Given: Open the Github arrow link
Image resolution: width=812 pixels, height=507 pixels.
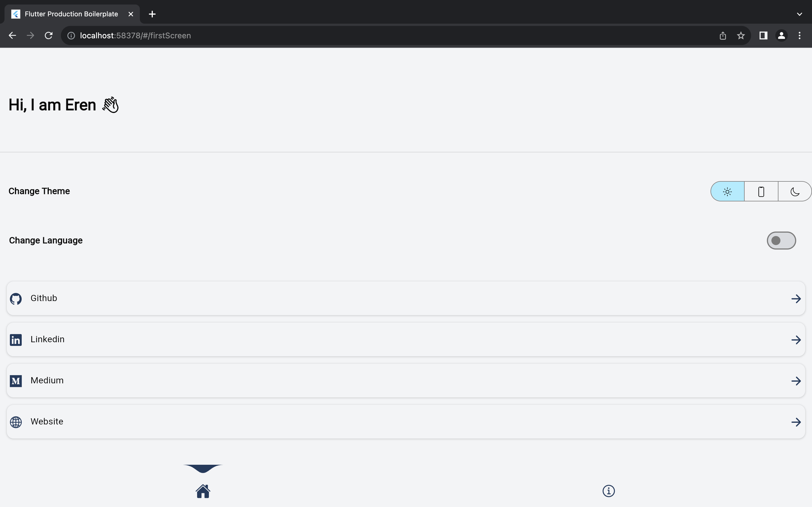Looking at the screenshot, I should 796,299.
